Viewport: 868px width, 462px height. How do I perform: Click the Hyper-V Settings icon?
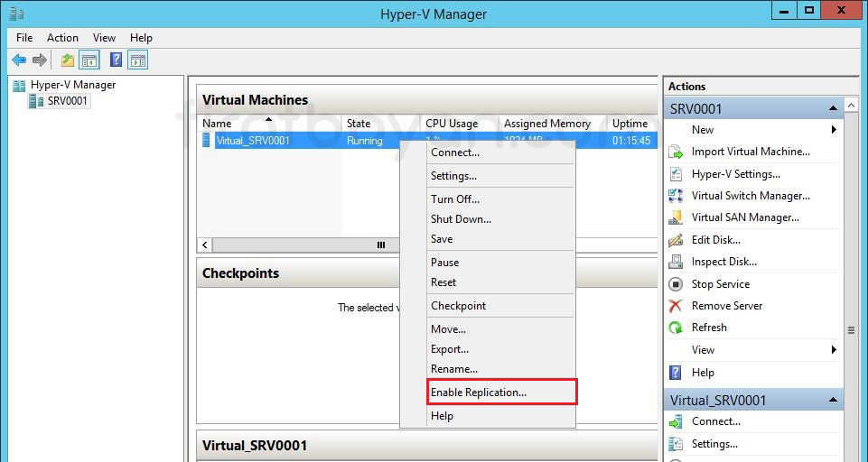[x=676, y=174]
